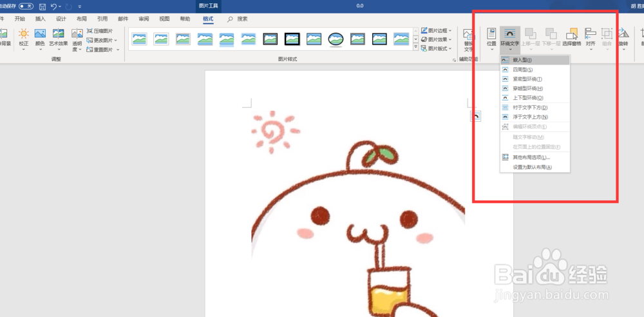Choose 衬于文字下方(D) behind text
The image size is (644, 317).
[535, 108]
